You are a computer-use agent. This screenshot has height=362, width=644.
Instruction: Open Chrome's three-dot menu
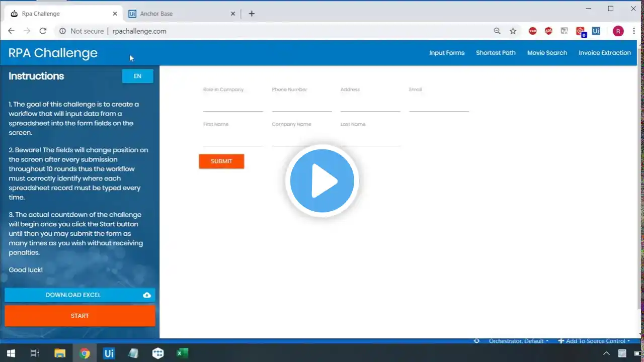tap(634, 31)
